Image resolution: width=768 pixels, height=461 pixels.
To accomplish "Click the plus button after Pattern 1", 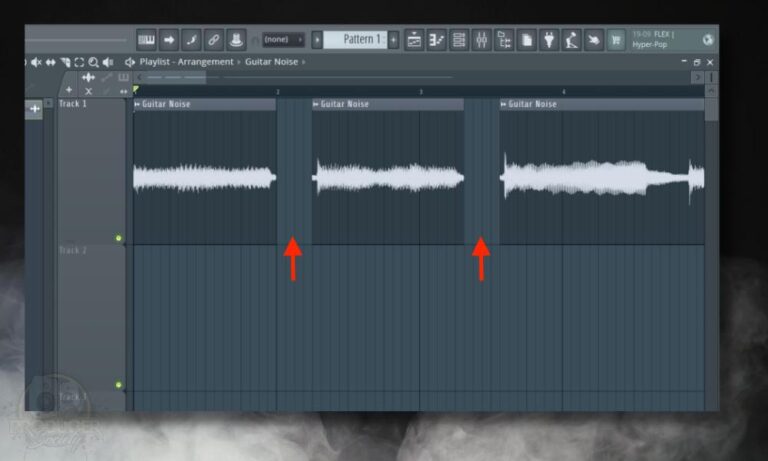I will point(393,39).
